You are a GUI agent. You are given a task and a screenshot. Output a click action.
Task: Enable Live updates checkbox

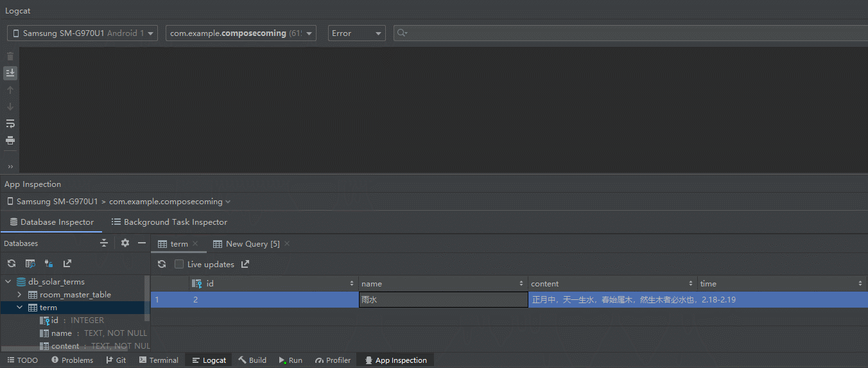point(179,264)
